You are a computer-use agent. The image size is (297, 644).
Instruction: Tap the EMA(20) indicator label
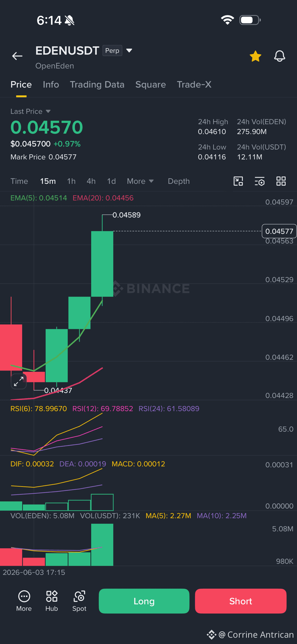click(103, 198)
